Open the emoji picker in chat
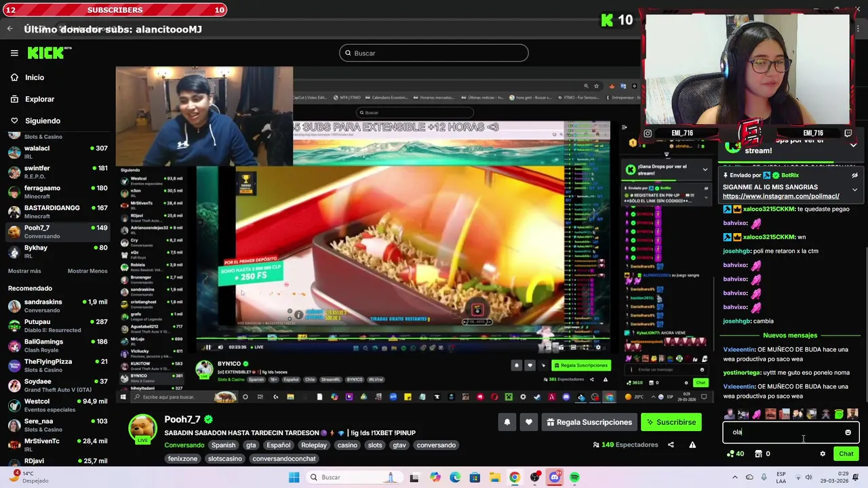The height and width of the screenshot is (488, 868). tap(848, 432)
